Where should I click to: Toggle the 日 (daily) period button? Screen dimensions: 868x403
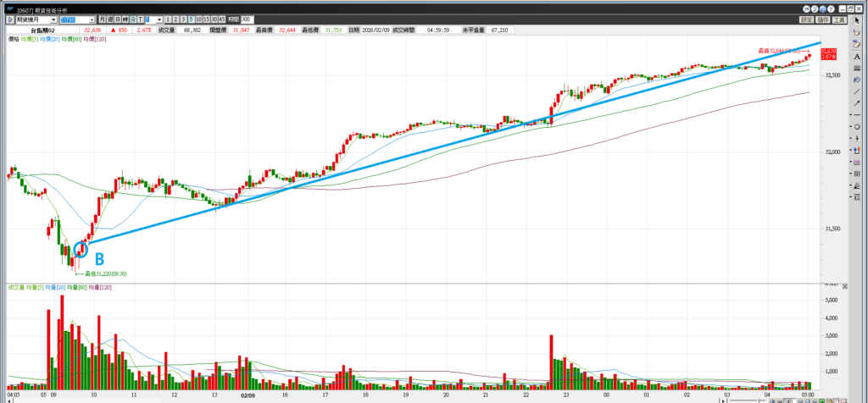117,19
